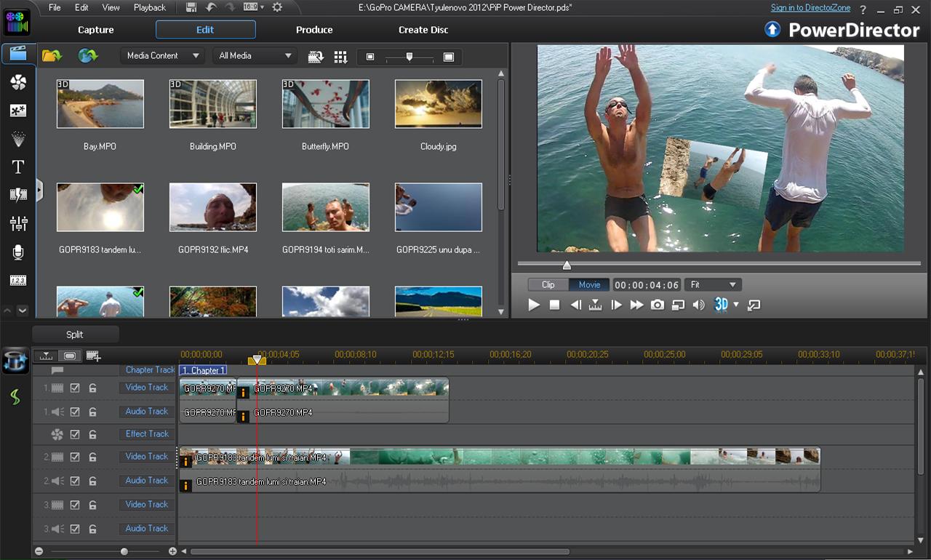Expand the library side panel arrow
The width and height of the screenshot is (931, 560).
point(39,191)
